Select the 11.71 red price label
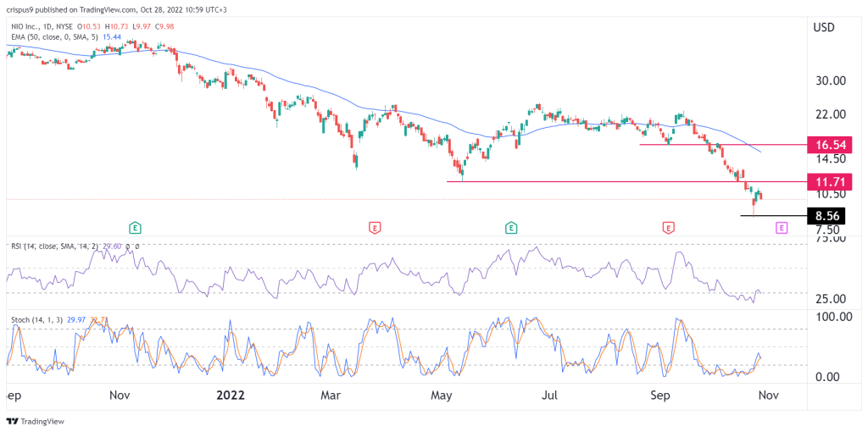This screenshot has height=432, width=868. [x=830, y=181]
